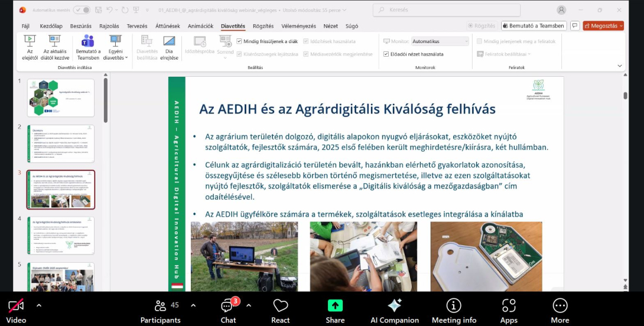Open Zoom Chat panel
The width and height of the screenshot is (644, 326).
227,306
